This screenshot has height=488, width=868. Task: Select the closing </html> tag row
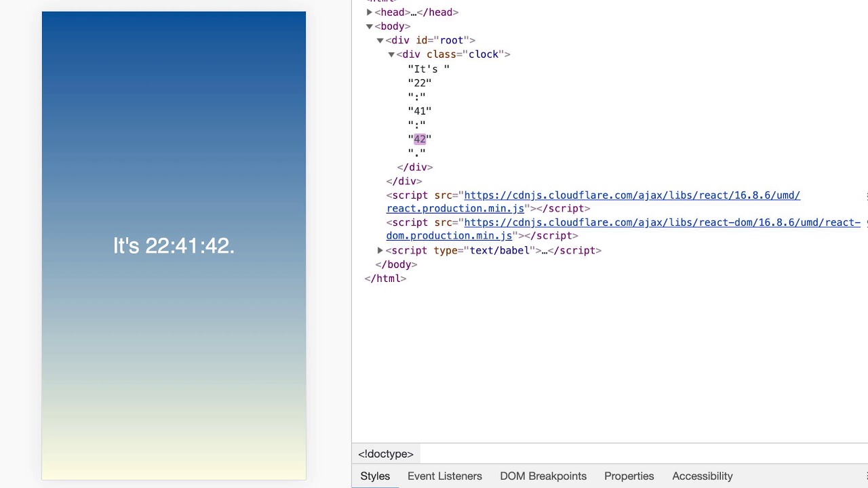385,279
